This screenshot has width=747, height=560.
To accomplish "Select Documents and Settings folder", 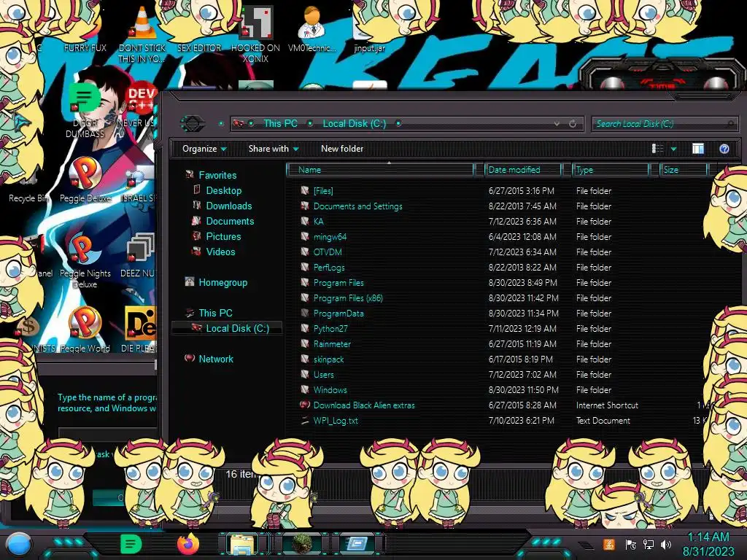I will 357,206.
